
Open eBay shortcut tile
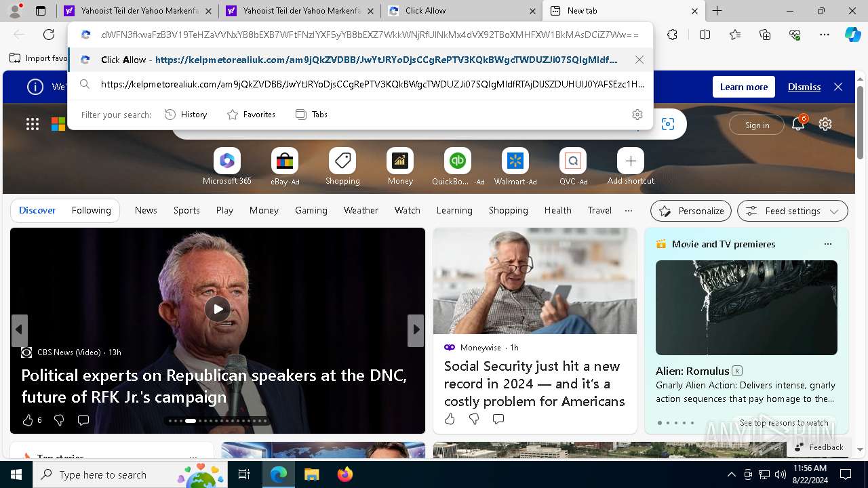click(x=285, y=167)
